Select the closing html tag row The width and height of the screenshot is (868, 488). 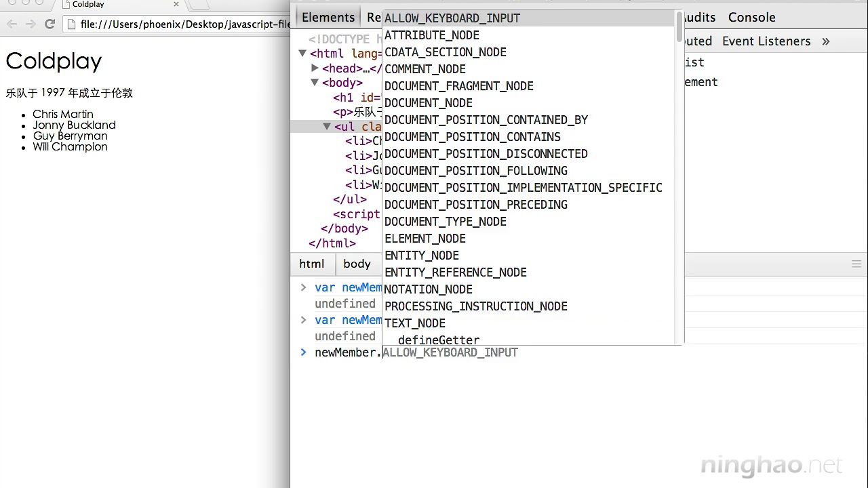tap(332, 243)
